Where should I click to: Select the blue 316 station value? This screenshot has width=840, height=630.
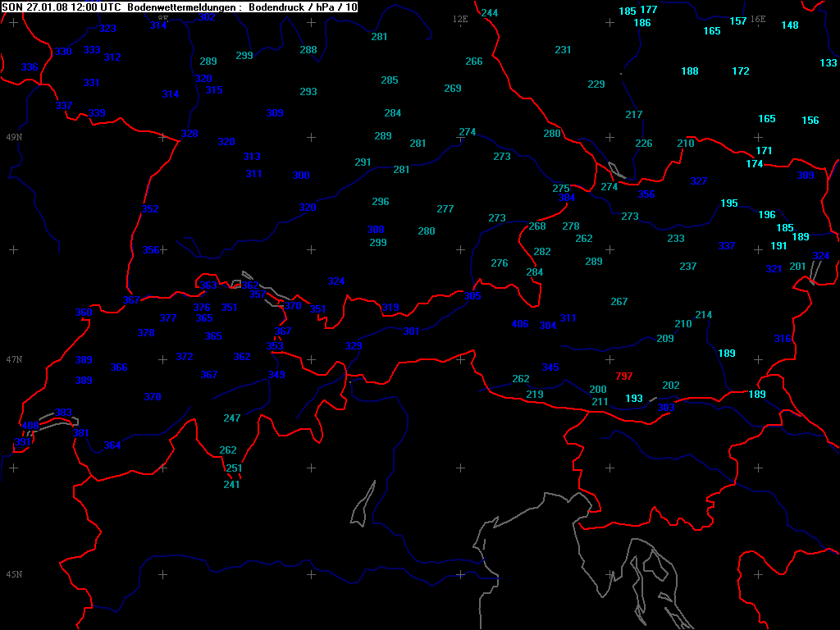click(783, 339)
